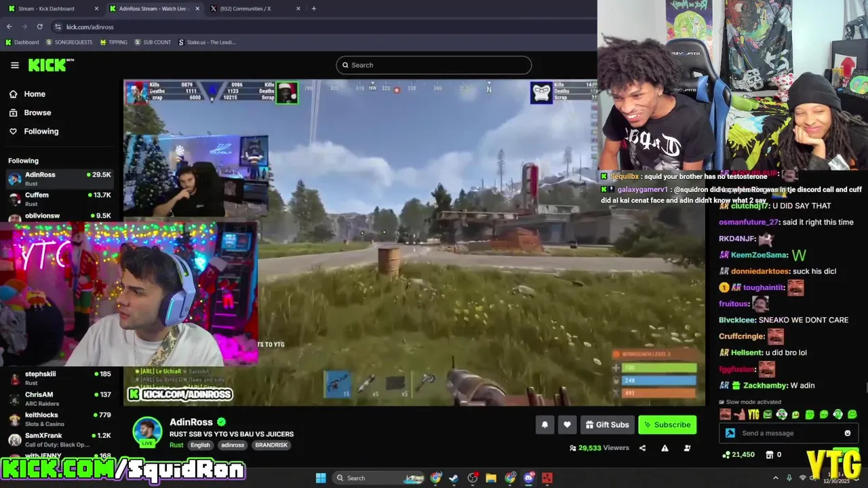Image resolution: width=868 pixels, height=488 pixels.
Task: Reload the page
Action: 40,26
